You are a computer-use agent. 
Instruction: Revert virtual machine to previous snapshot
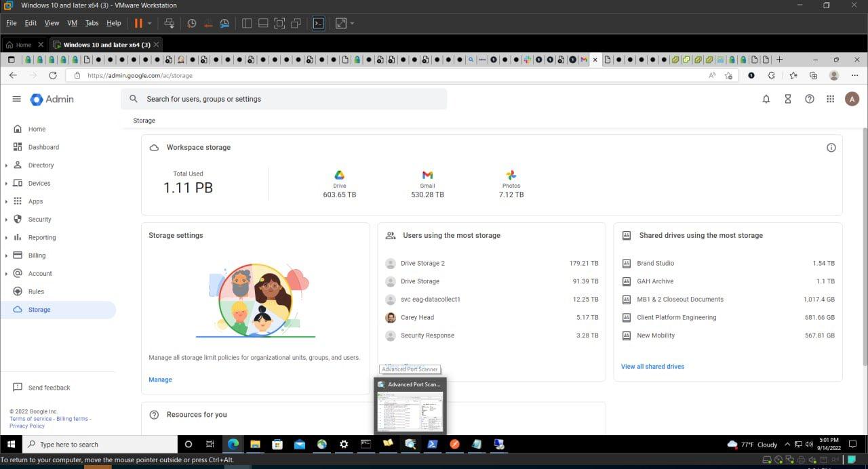pyautogui.click(x=208, y=23)
